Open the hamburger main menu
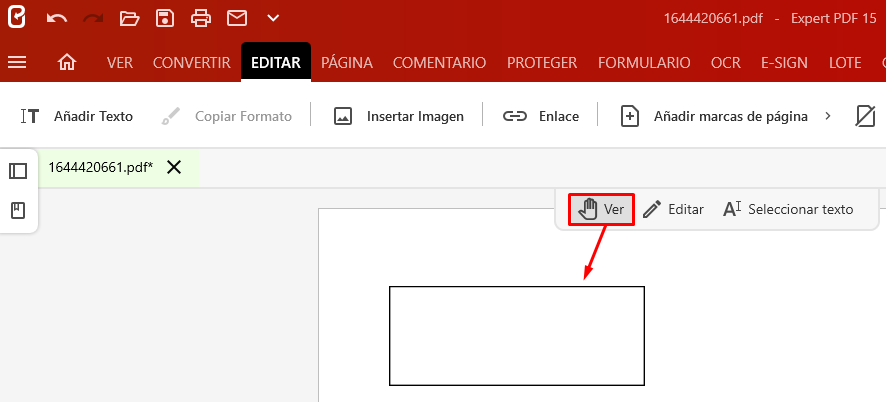886x402 pixels. coord(17,62)
